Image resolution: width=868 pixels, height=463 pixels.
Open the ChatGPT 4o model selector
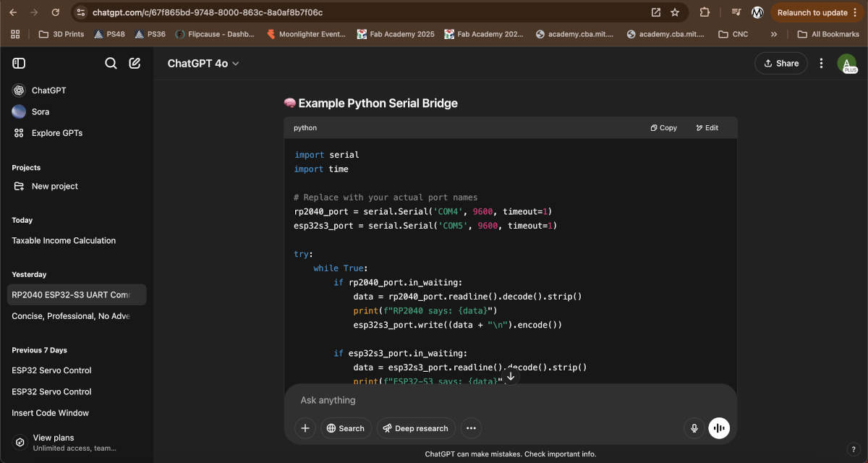point(203,64)
